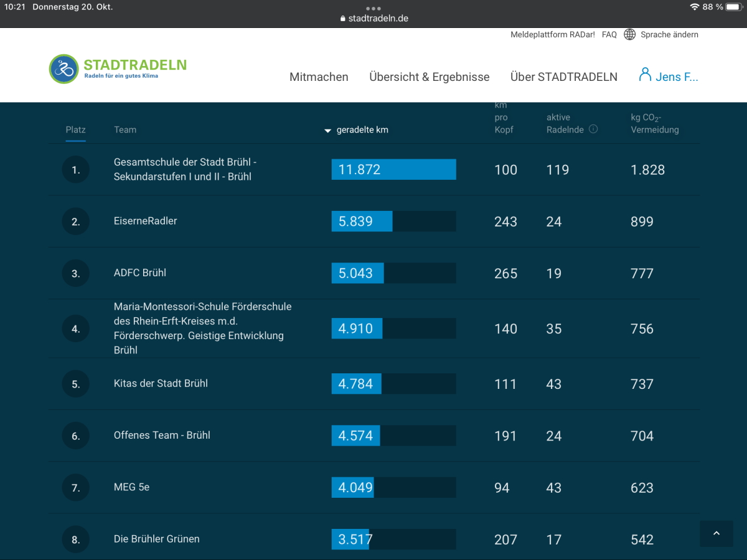Tap the Wi-Fi status icon
The image size is (747, 560).
click(694, 7)
